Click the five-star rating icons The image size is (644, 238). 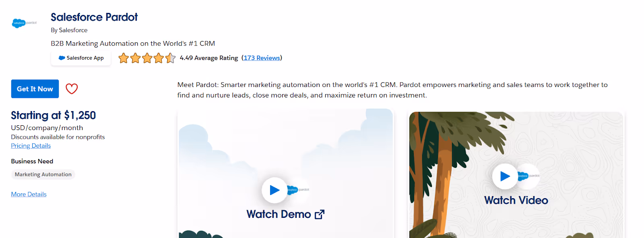[x=147, y=58]
